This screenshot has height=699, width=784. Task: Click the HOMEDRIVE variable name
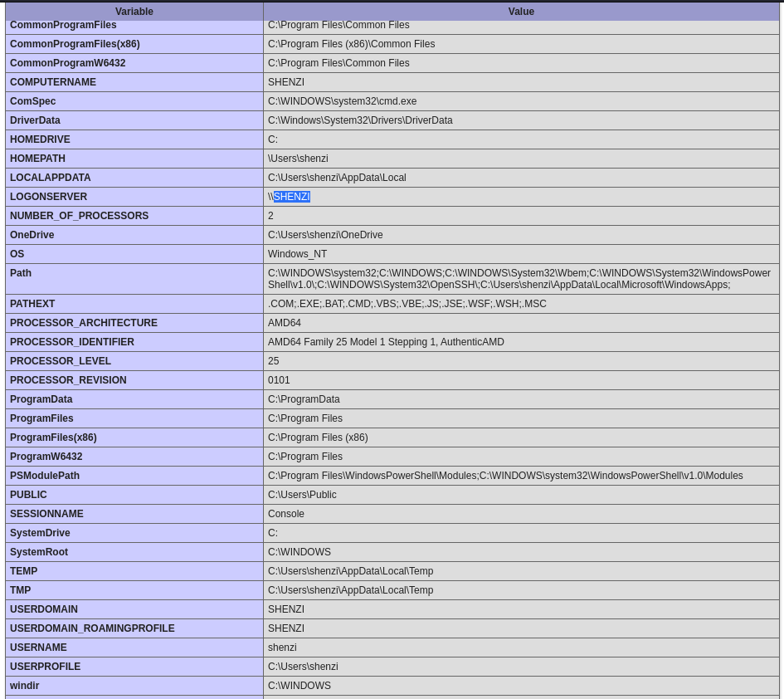point(40,139)
